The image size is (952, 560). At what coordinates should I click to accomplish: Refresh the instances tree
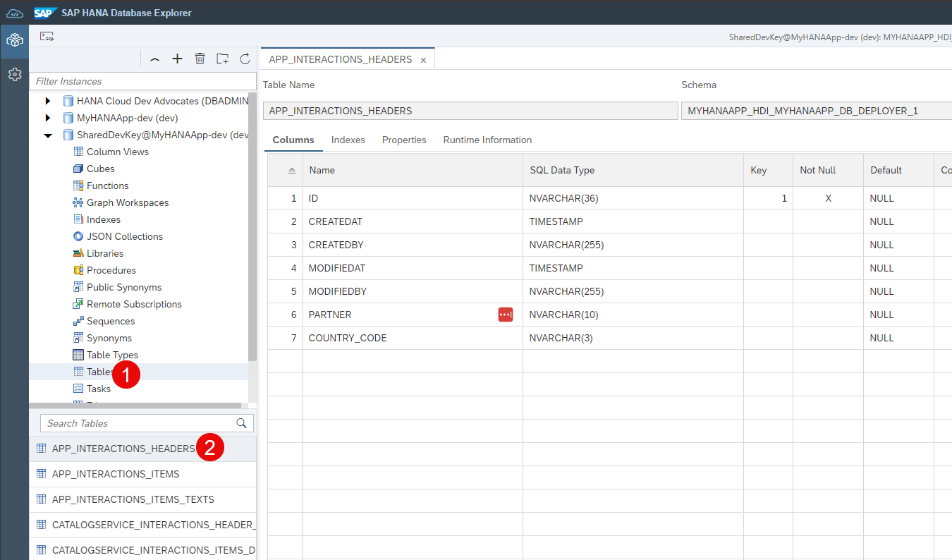point(245,59)
